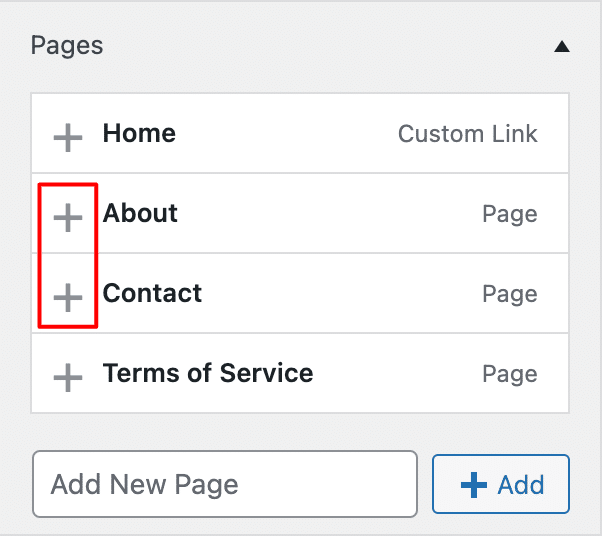Select the Home list item label
Screen dimensions: 602x536
tap(139, 134)
